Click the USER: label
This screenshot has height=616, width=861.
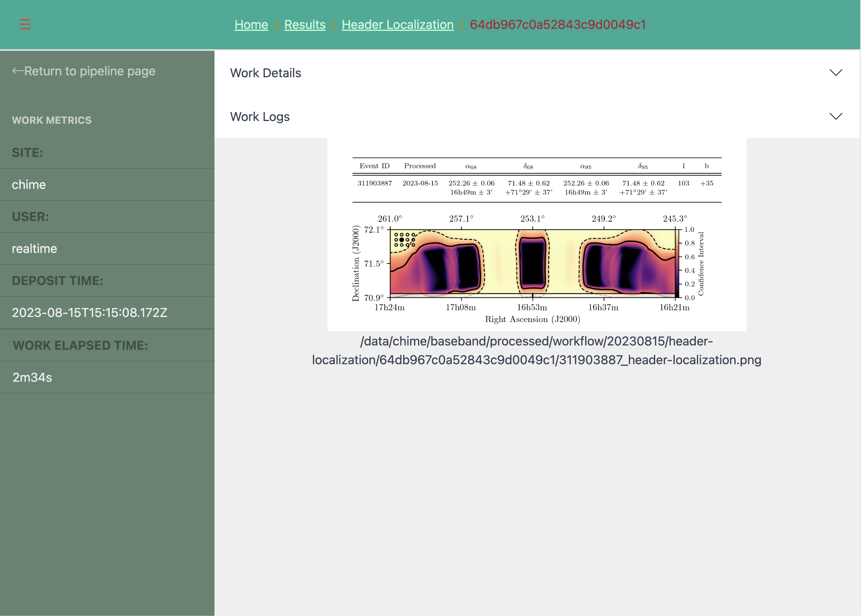[30, 217]
